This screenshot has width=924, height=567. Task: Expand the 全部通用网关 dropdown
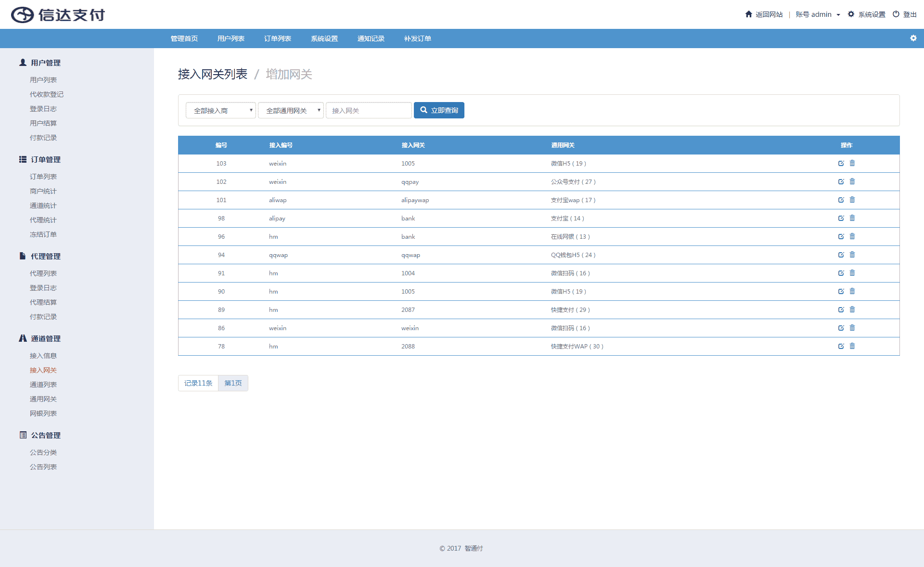coord(291,110)
